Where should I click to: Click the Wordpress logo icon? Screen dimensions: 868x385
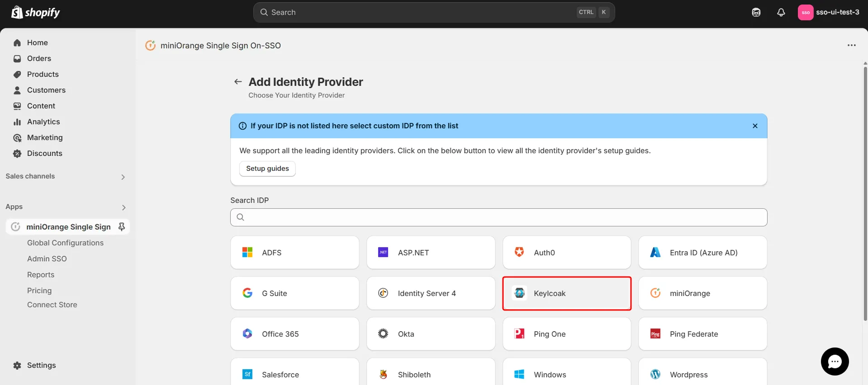(x=655, y=374)
